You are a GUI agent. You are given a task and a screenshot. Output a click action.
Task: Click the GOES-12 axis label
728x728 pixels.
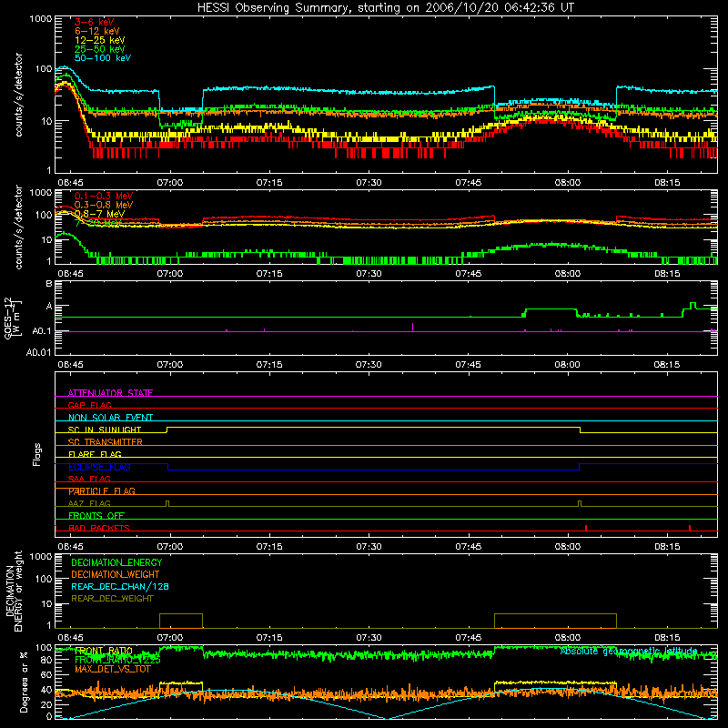[x=13, y=318]
